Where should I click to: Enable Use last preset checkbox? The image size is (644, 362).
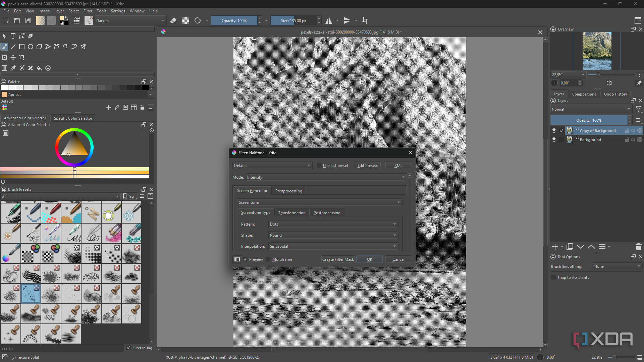[319, 166]
